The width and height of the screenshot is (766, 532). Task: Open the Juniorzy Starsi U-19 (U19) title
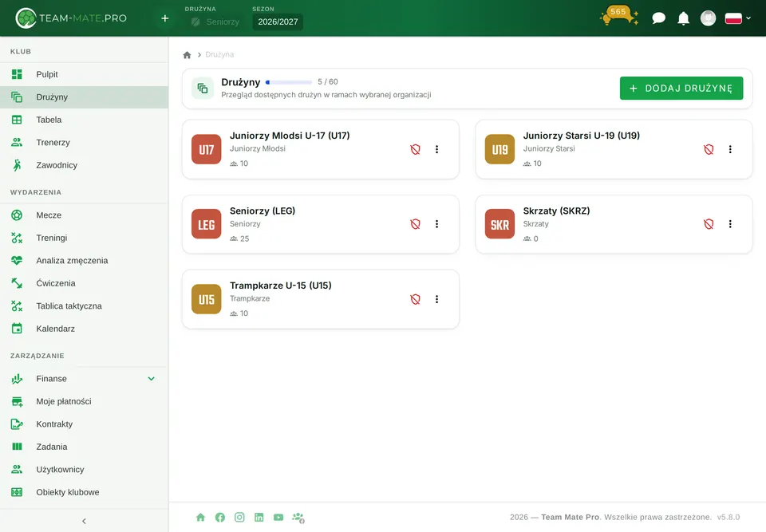[582, 136]
